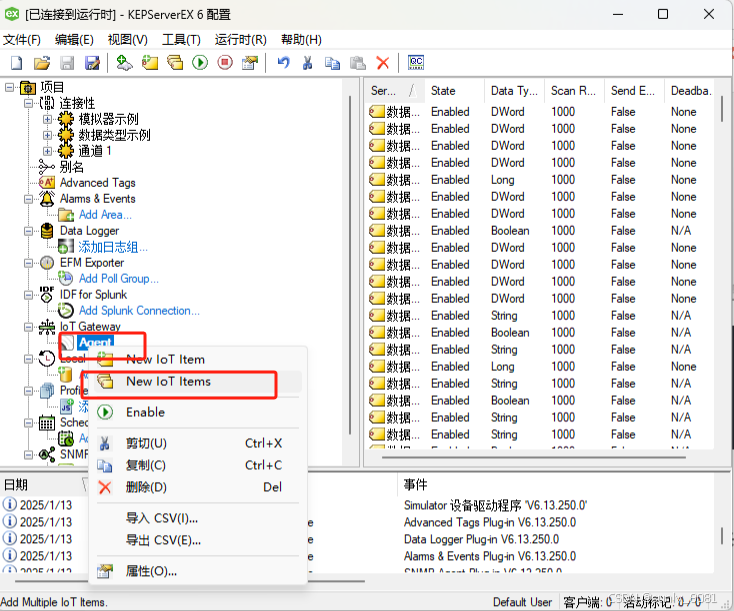Click the 添加日志组... link
This screenshot has height=611, width=734.
click(113, 247)
